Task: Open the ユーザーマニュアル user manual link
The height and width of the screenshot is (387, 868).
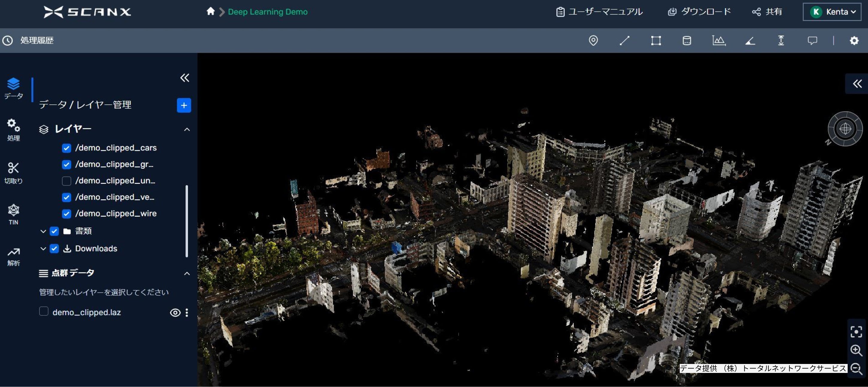Action: pyautogui.click(x=599, y=12)
